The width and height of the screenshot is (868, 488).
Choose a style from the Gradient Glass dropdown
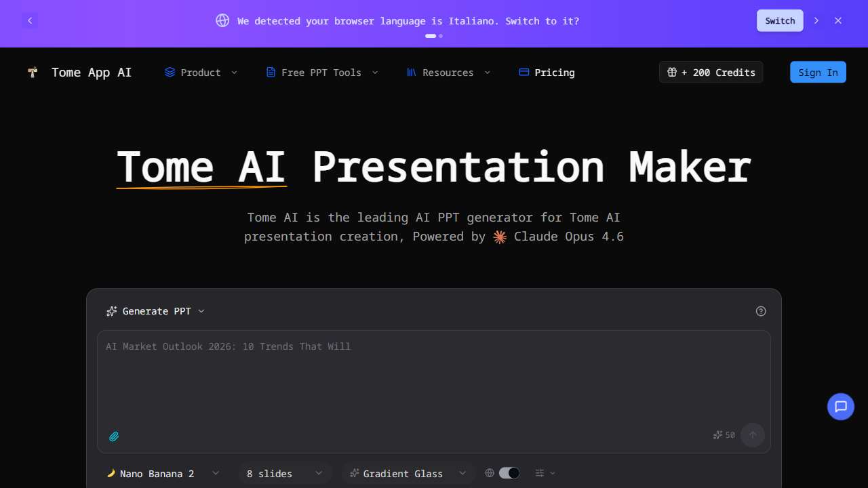click(x=408, y=473)
